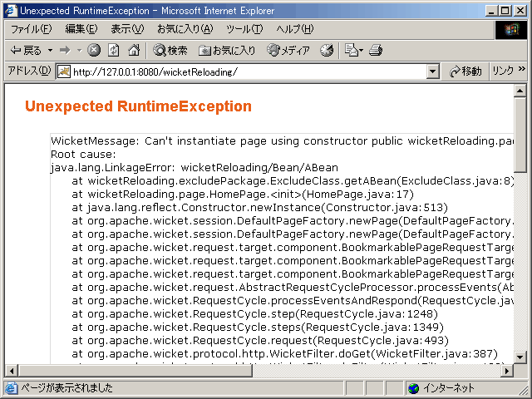Click the Windows logo throbber icon

tap(512, 30)
